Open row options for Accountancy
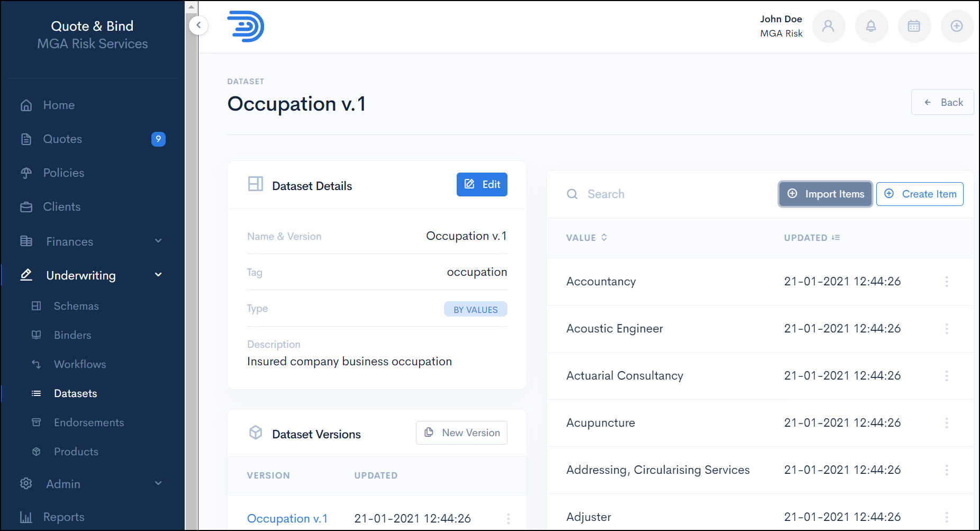The height and width of the screenshot is (531, 980). (947, 282)
